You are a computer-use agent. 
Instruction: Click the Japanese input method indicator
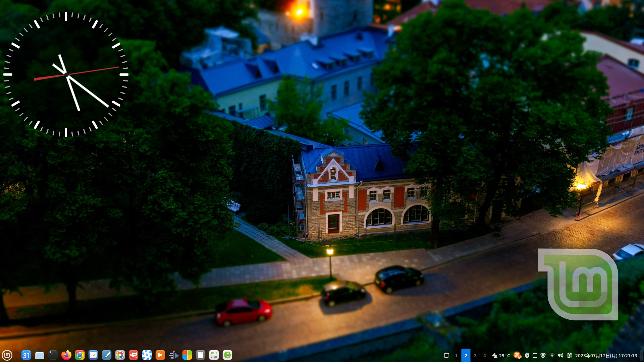(517, 355)
